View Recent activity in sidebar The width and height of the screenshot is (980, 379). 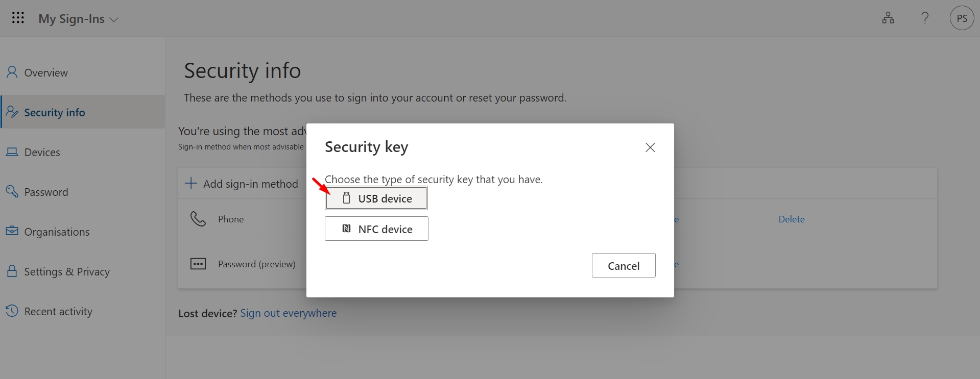(x=58, y=311)
